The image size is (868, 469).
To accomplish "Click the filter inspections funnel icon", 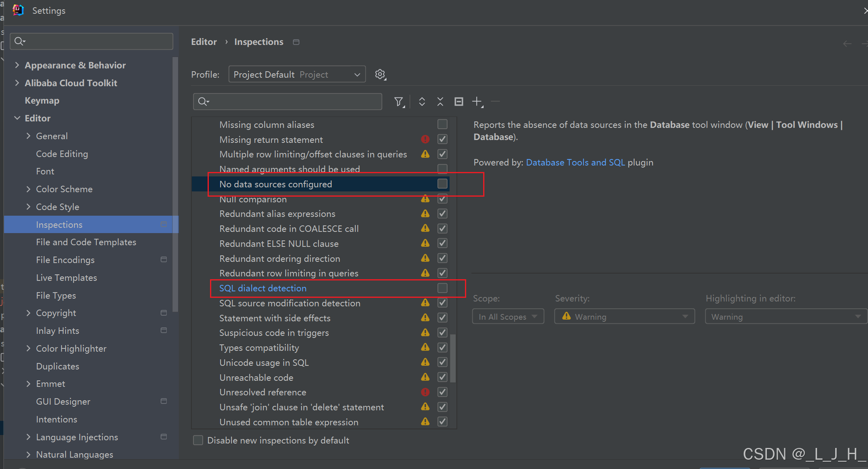I will (399, 102).
